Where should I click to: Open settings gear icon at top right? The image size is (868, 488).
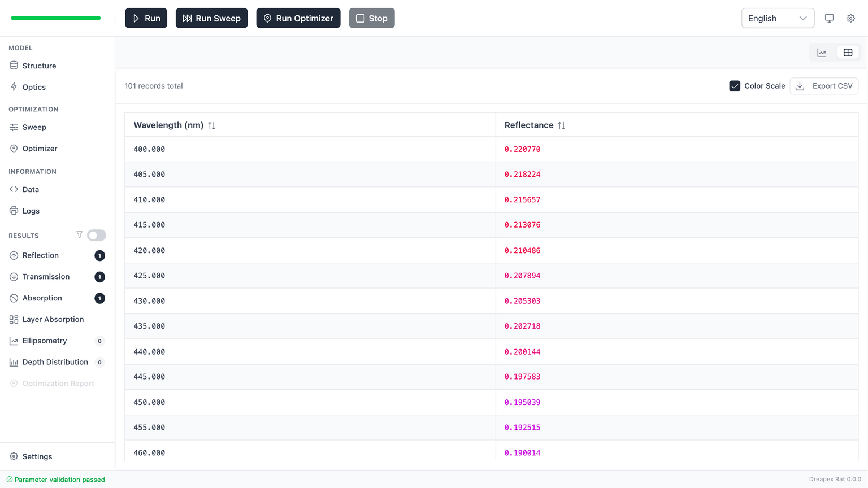850,18
